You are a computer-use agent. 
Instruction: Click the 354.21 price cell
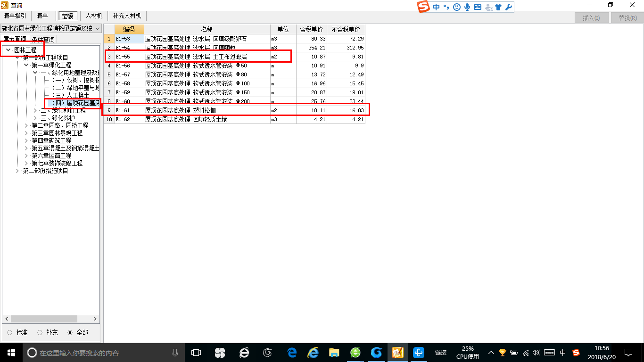coord(312,48)
